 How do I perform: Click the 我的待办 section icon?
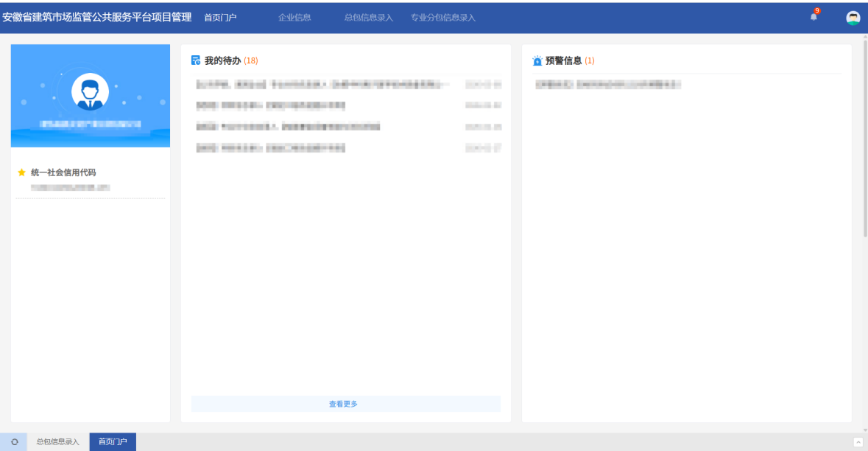click(196, 60)
